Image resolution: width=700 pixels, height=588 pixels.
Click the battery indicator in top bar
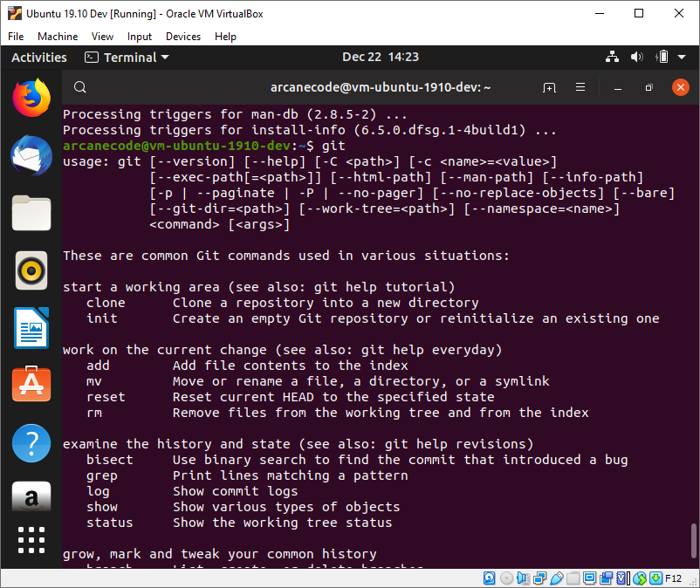(662, 57)
